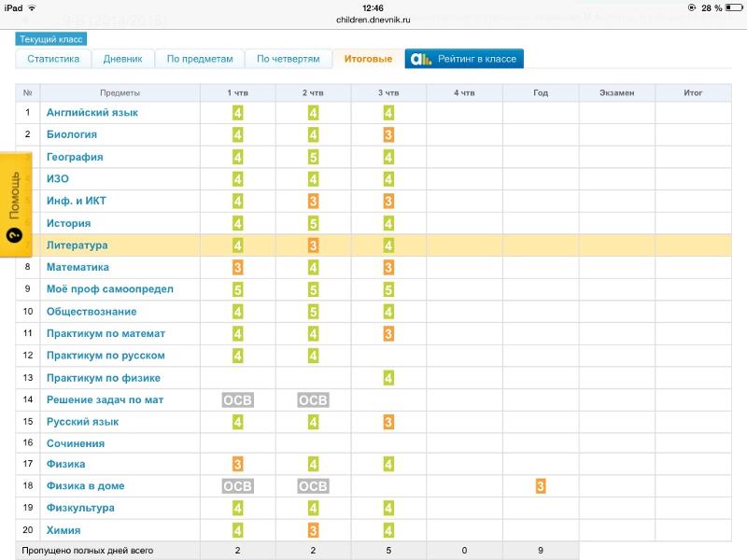Switch to the Дневник tab
The height and width of the screenshot is (560, 747).
click(x=123, y=59)
